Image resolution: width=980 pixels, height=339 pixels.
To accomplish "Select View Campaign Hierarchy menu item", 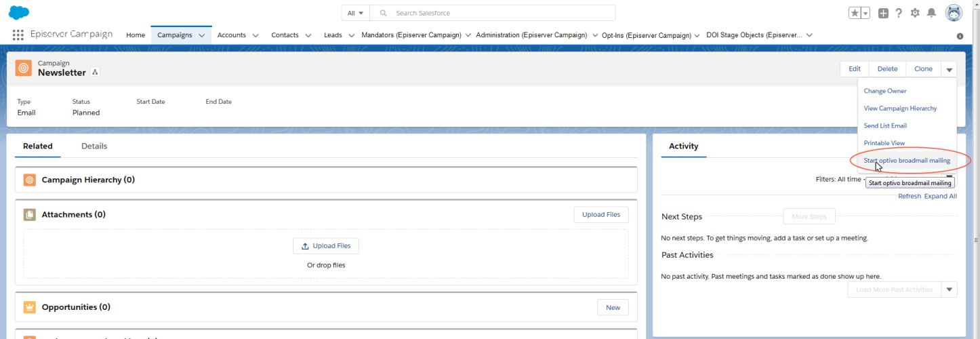I will (900, 108).
